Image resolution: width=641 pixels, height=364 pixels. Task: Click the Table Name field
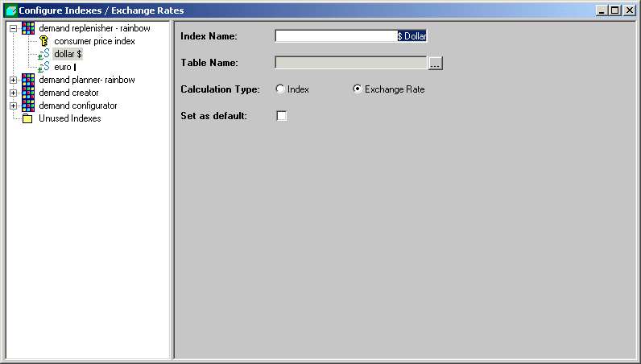[x=351, y=63]
